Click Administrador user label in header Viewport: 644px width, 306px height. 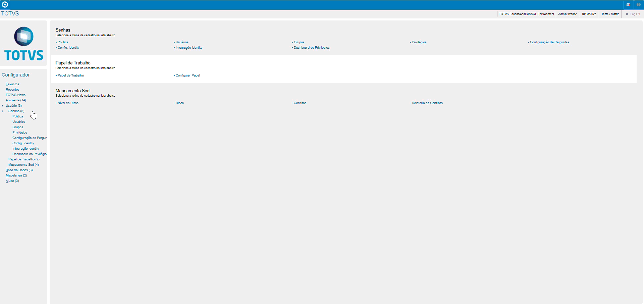[567, 14]
